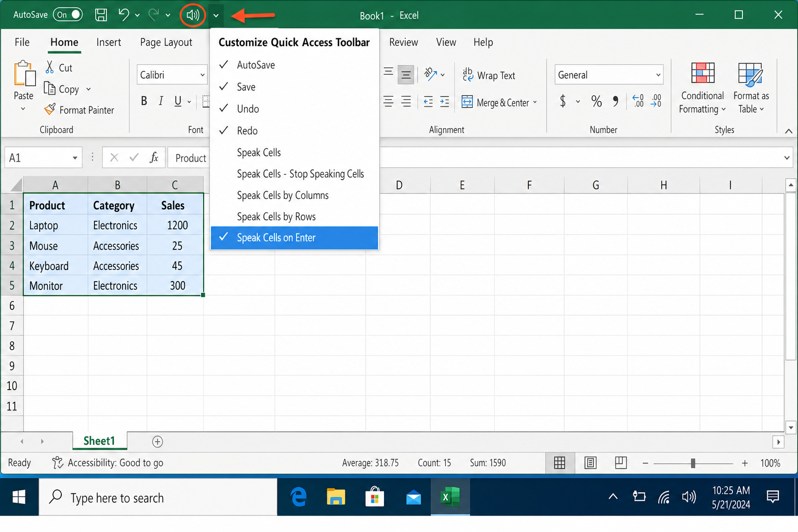Image resolution: width=798 pixels, height=532 pixels.
Task: Expand the formula bar chevron
Action: coord(787,157)
